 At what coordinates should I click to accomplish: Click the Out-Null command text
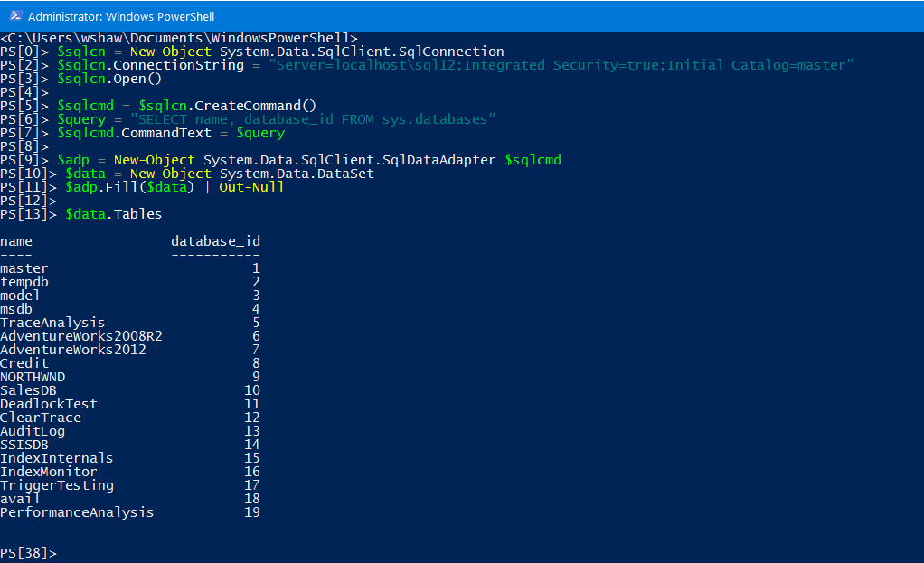(251, 187)
